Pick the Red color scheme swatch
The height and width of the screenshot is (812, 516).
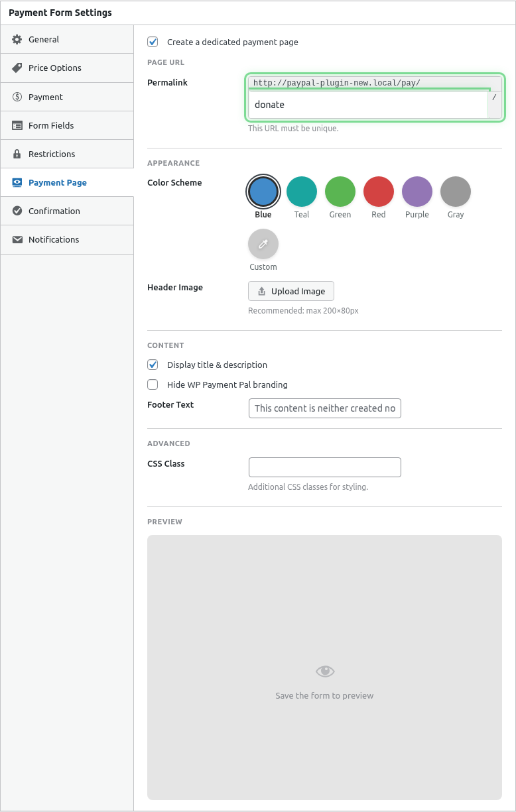(x=379, y=192)
